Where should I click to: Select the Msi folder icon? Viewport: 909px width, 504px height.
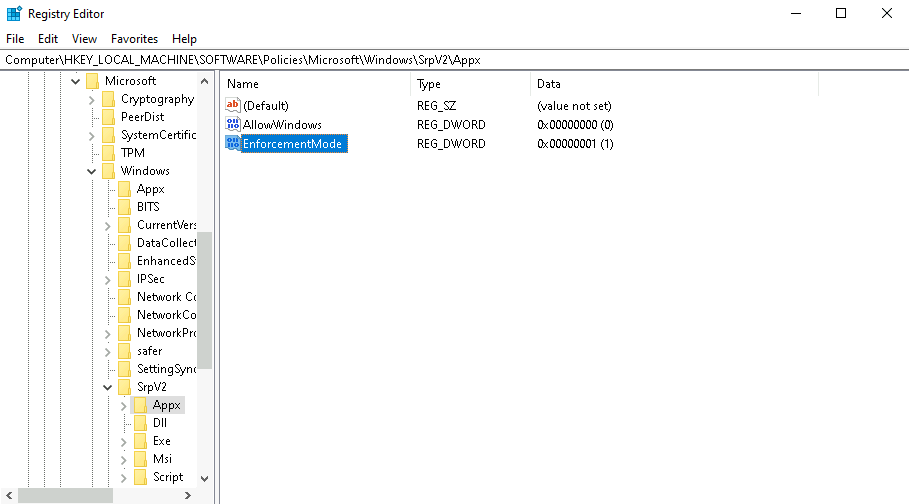coord(140,459)
